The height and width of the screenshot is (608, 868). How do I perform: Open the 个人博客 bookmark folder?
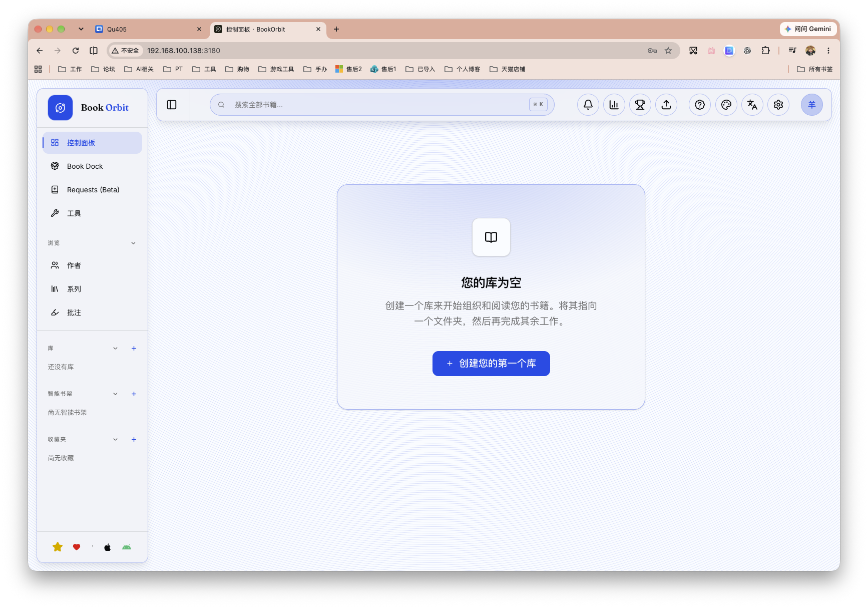coord(463,69)
